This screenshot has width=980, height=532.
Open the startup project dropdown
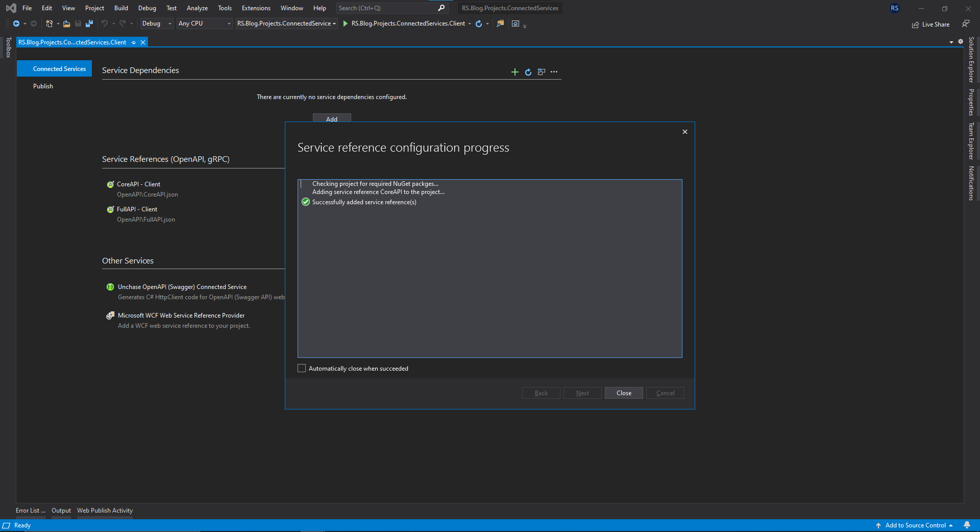286,23
